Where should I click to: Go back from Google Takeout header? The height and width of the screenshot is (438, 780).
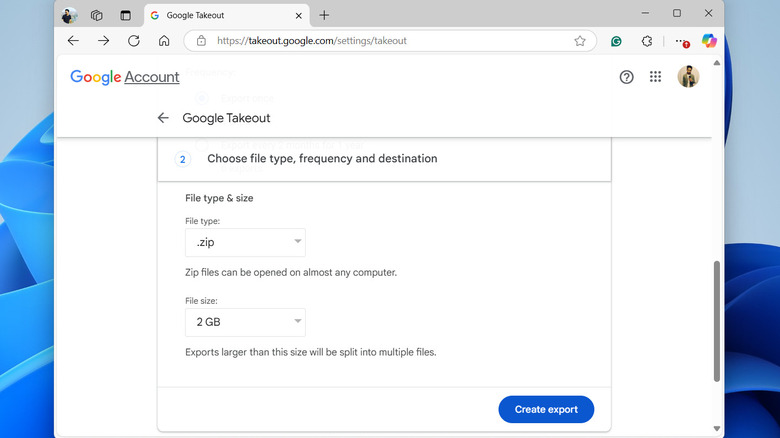click(163, 118)
